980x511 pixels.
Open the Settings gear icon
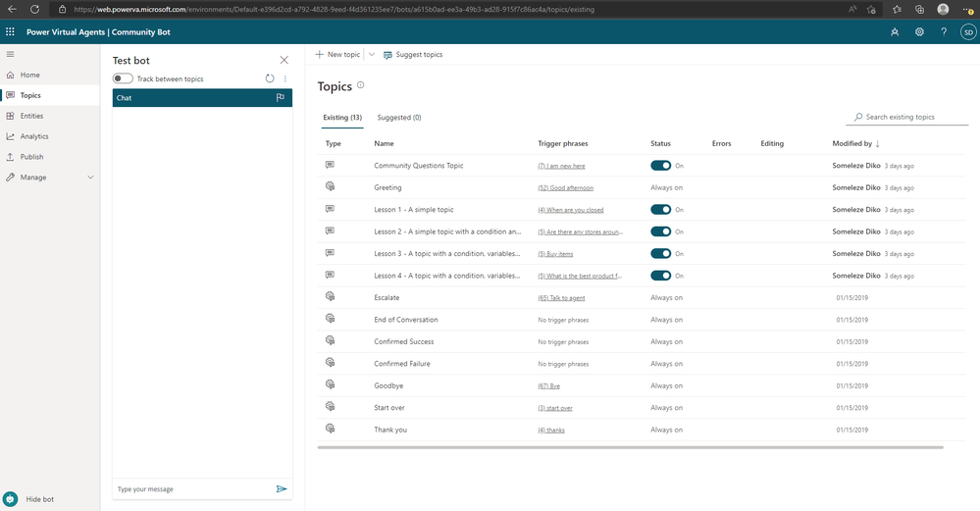(919, 31)
